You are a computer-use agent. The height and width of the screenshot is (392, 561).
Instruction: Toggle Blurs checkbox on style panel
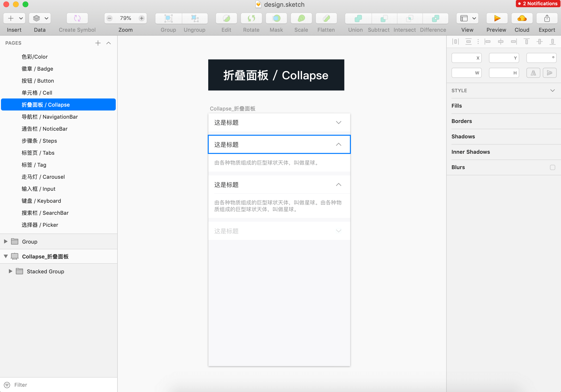(x=552, y=167)
